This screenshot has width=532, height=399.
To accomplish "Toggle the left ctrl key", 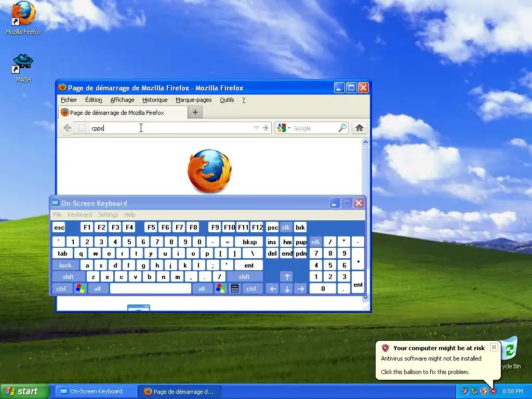I will point(61,289).
